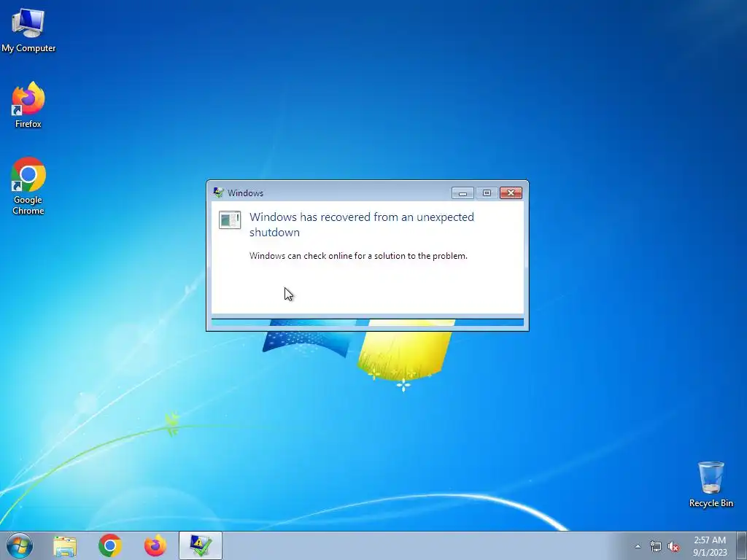
Task: Select the Google Chrome desktop shortcut
Action: click(28, 186)
